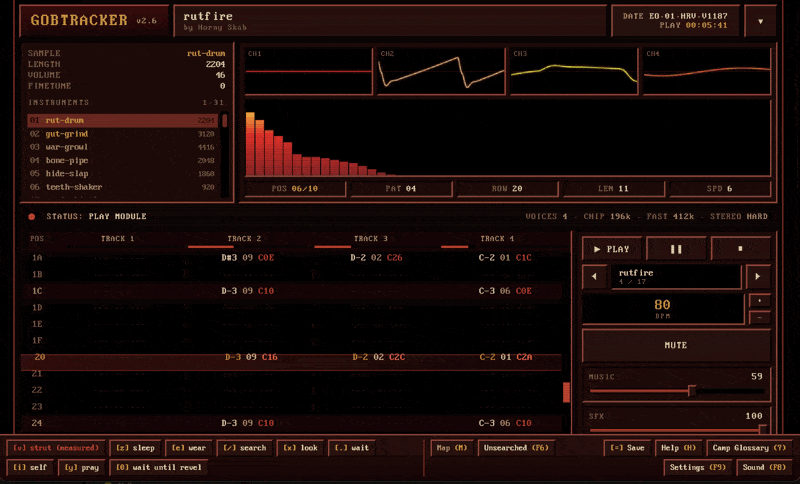Open Help (H)
This screenshot has width=800, height=484.
click(678, 448)
